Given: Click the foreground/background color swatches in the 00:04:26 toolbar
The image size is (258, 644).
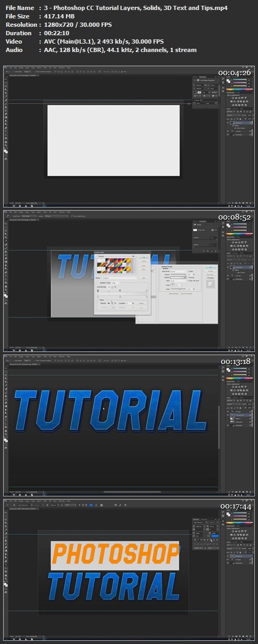Looking at the screenshot, I should point(6,151).
